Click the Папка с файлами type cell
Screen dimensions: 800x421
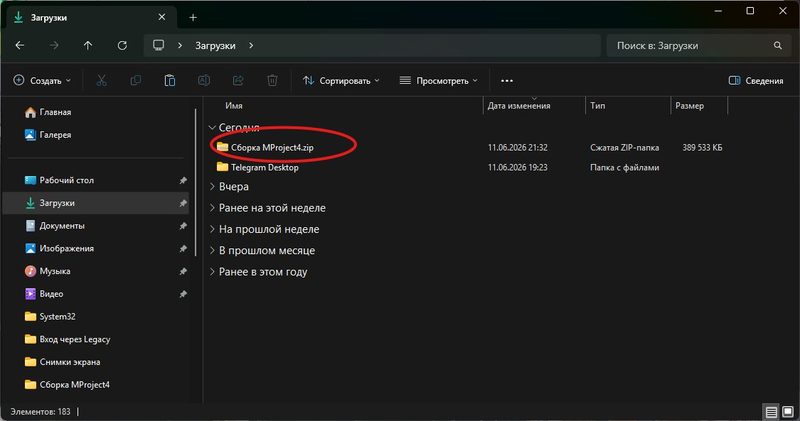coord(624,167)
